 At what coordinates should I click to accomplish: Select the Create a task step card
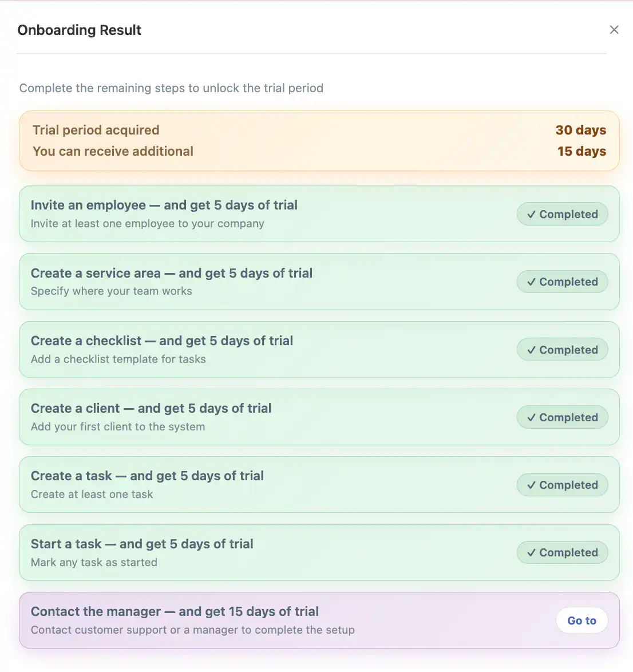(319, 485)
